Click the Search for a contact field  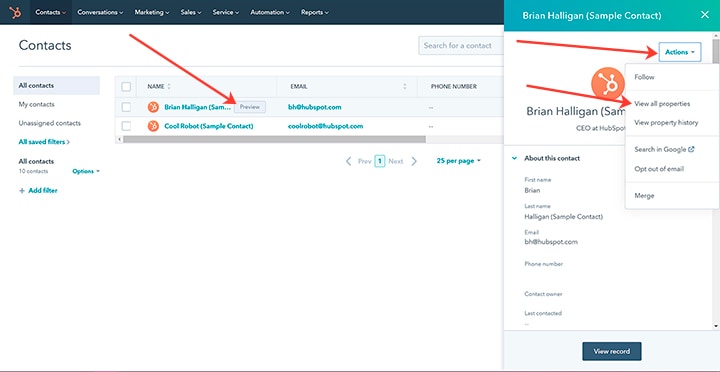click(461, 45)
